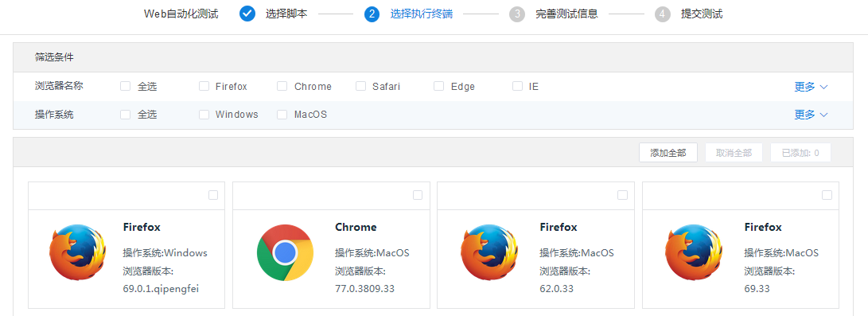Select the Firefox 69.33 MacOS card checkbox
The image size is (868, 316).
tap(827, 195)
